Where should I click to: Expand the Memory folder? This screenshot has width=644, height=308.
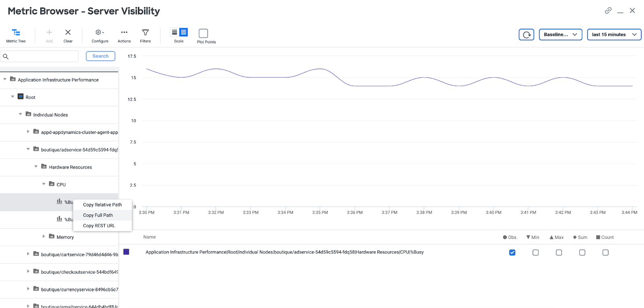pyautogui.click(x=44, y=236)
